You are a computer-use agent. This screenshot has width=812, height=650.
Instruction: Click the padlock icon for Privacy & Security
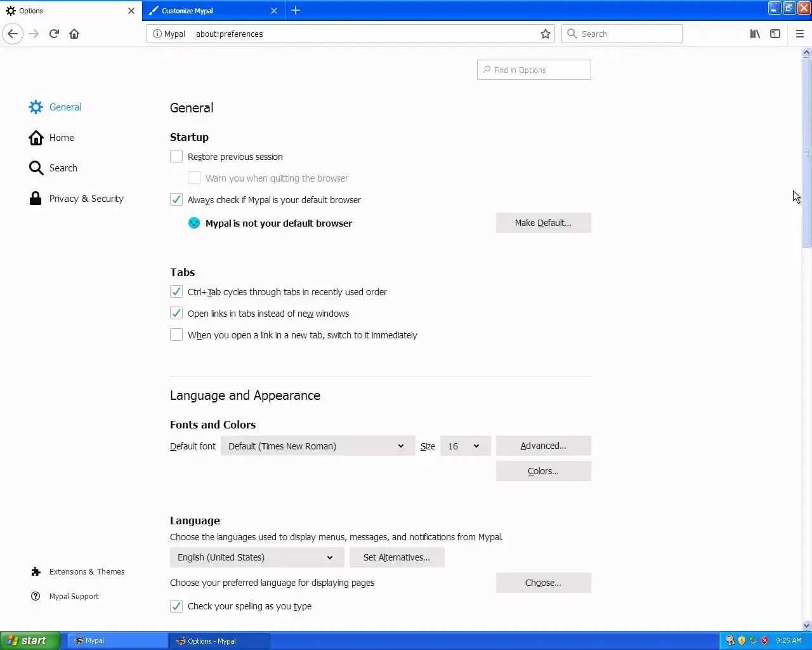(x=36, y=198)
